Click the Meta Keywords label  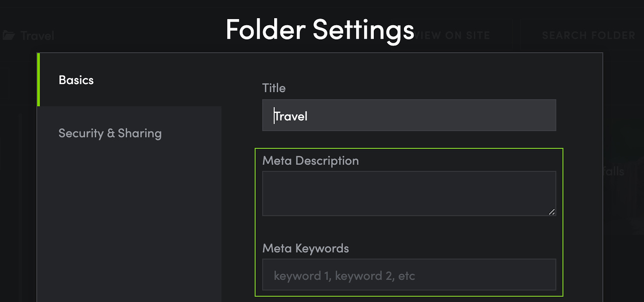tap(305, 249)
